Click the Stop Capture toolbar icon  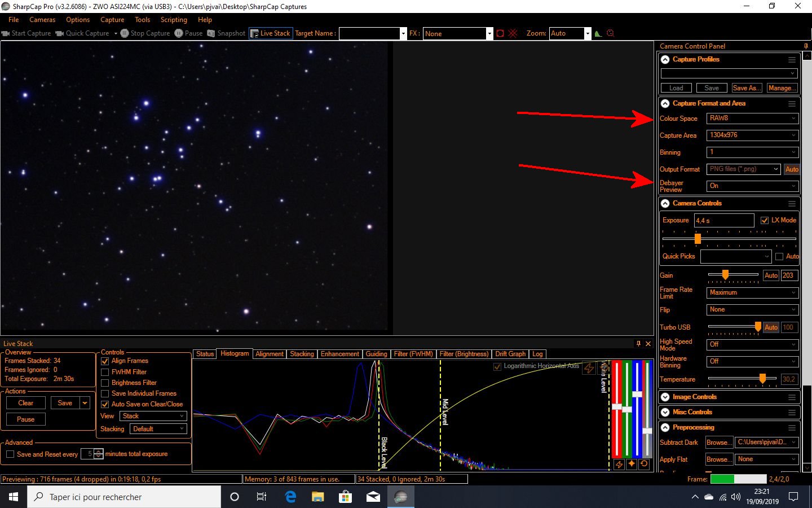click(125, 33)
